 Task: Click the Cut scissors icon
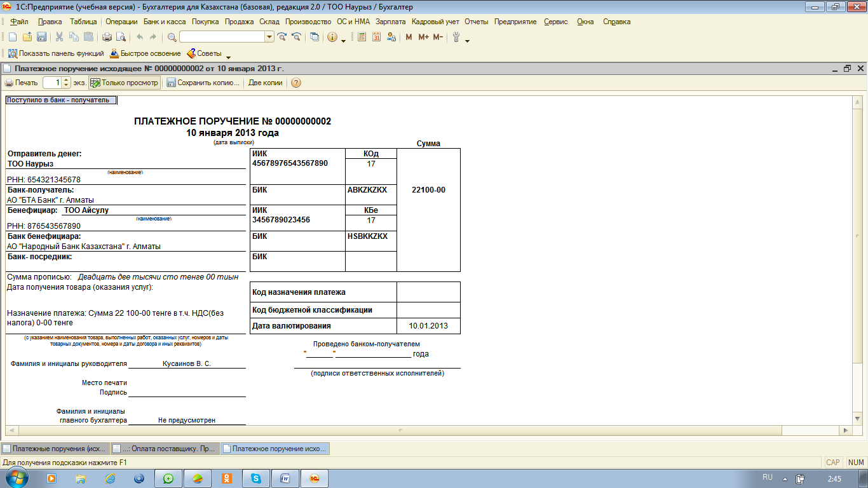point(59,37)
